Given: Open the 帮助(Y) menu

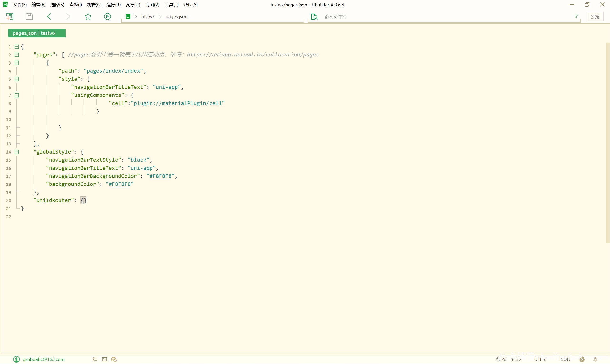Looking at the screenshot, I should point(191,5).
